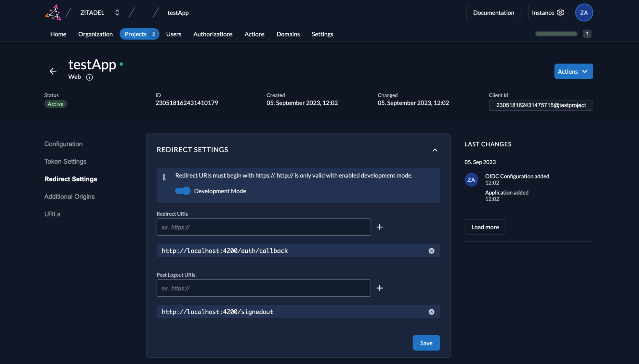Screen dimensions: 639x364
Task: Select the Token Settings sidebar item
Action: [65, 161]
